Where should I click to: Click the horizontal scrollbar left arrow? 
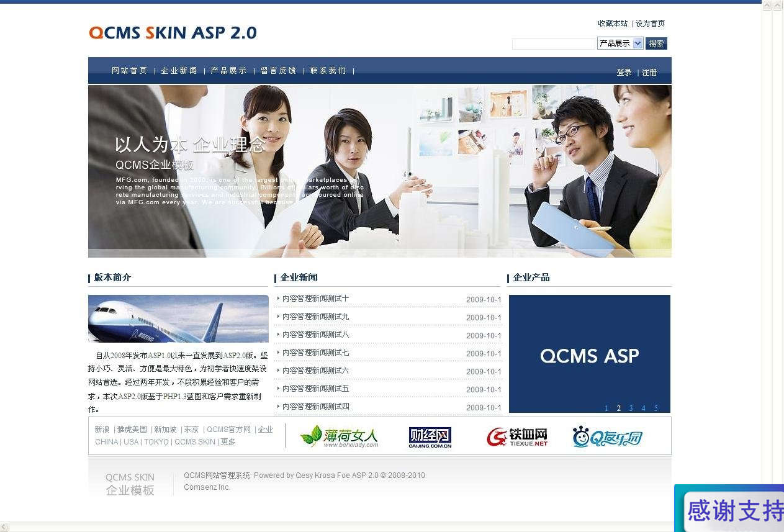[5, 527]
